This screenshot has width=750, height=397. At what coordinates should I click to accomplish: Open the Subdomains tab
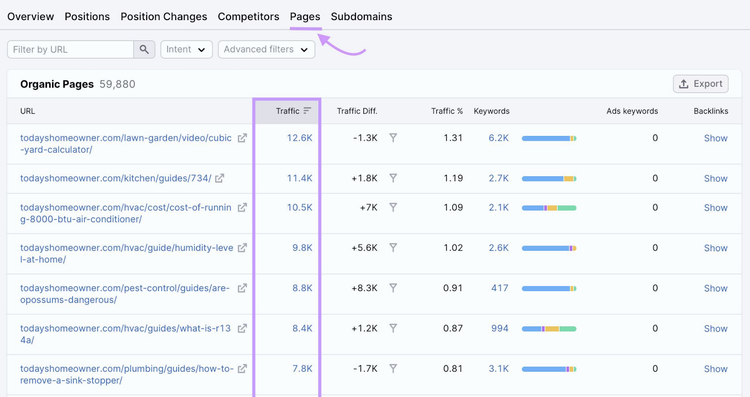click(x=362, y=16)
